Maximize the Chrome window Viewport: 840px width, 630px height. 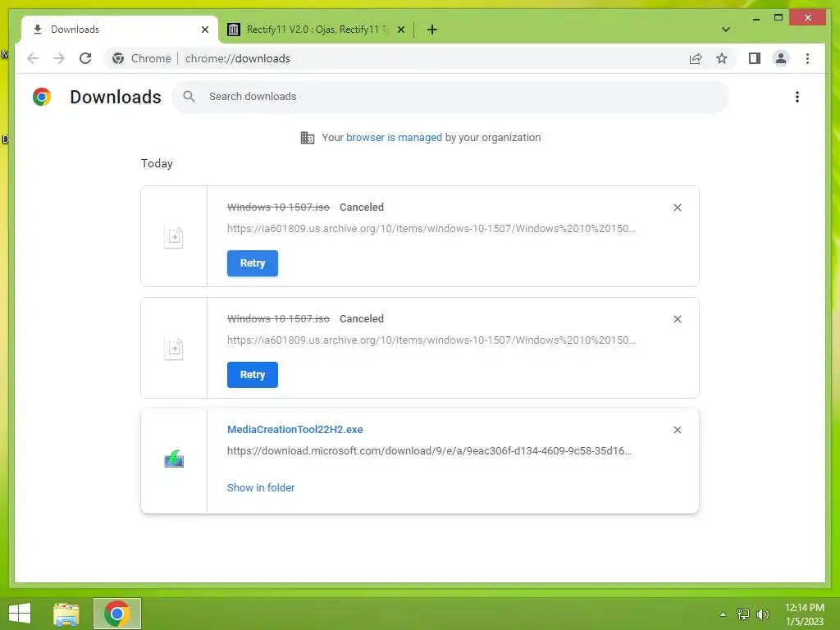click(x=778, y=18)
